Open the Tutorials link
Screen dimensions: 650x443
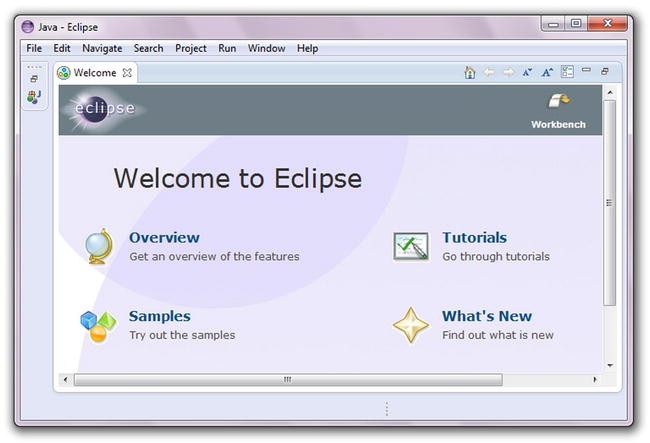click(475, 237)
